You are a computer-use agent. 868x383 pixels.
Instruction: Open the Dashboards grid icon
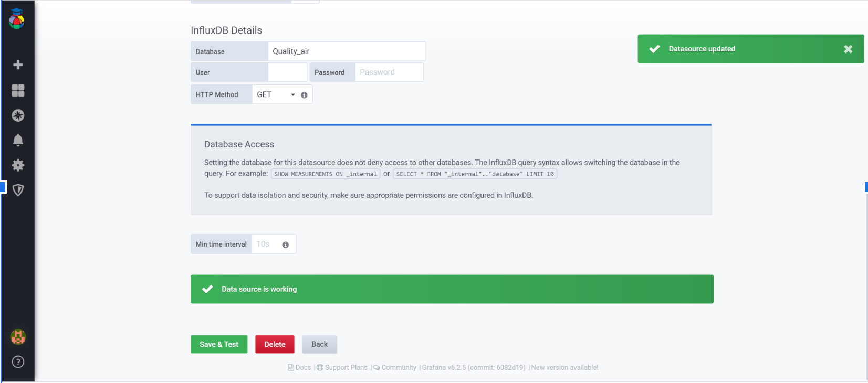tap(18, 90)
